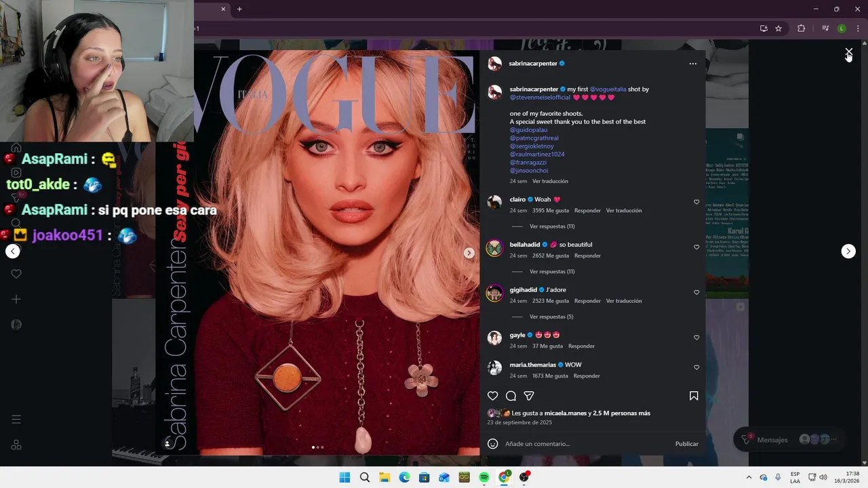
Task: Save the post with bookmark icon
Action: click(694, 396)
